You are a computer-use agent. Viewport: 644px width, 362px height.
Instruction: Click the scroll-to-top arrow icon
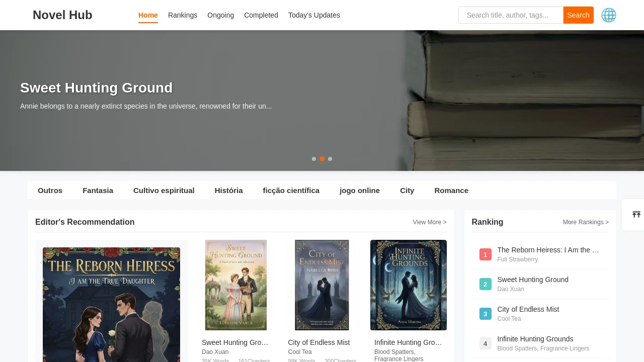tap(636, 215)
